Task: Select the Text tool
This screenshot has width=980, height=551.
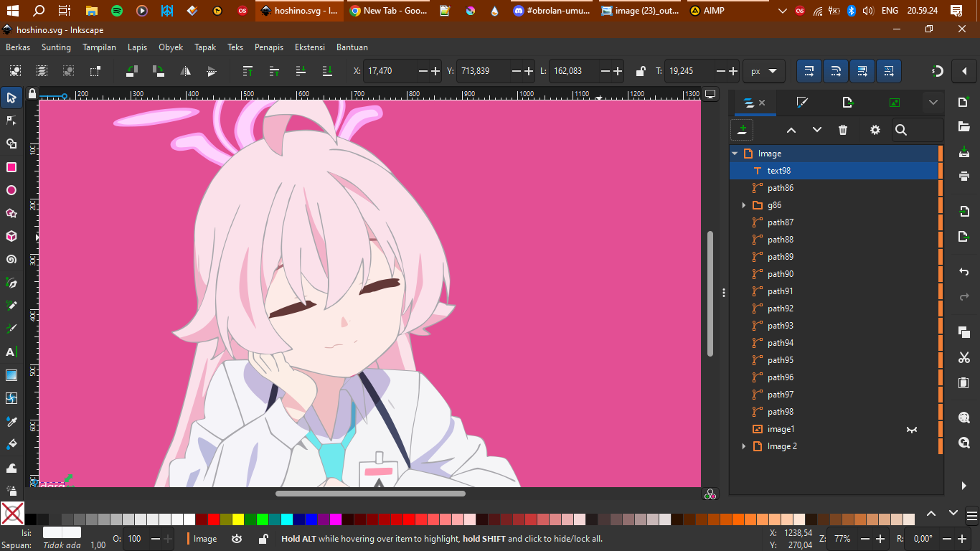Action: tap(11, 352)
